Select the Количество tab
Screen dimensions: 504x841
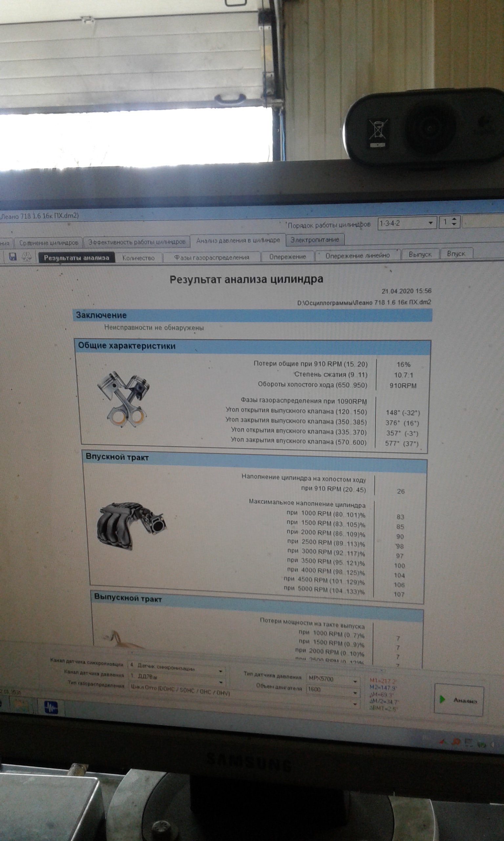[138, 258]
